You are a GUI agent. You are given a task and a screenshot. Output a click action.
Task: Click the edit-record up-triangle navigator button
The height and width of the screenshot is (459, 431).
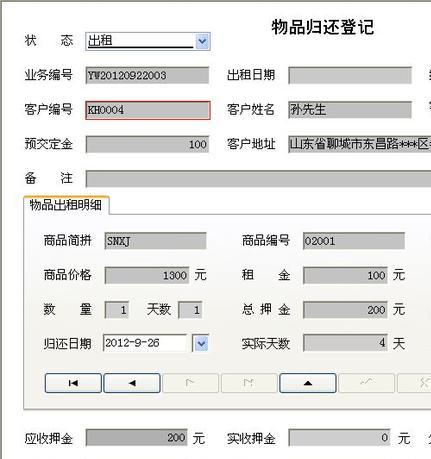tap(308, 383)
